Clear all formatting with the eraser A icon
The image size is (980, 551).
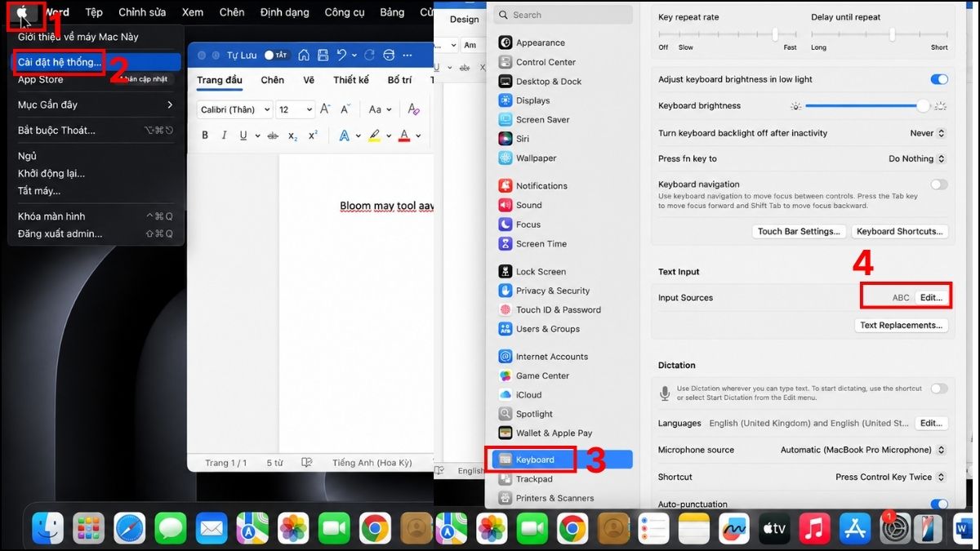point(413,109)
